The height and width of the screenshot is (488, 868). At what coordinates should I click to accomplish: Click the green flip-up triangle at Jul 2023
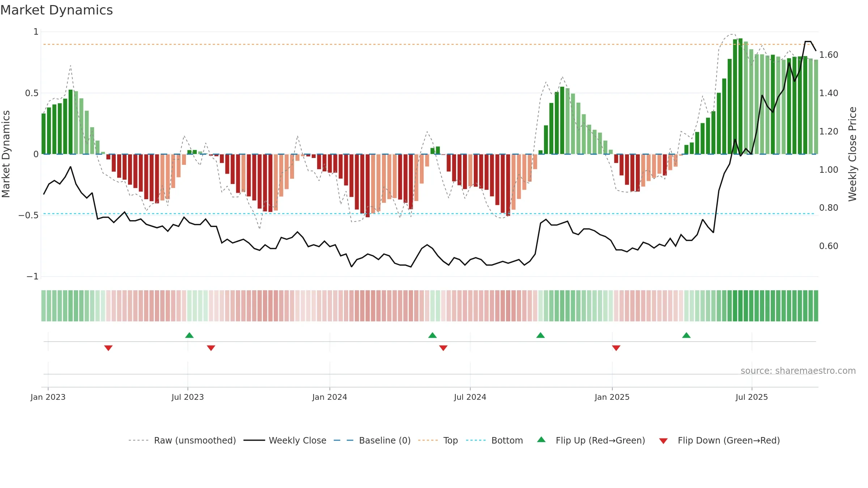point(189,335)
